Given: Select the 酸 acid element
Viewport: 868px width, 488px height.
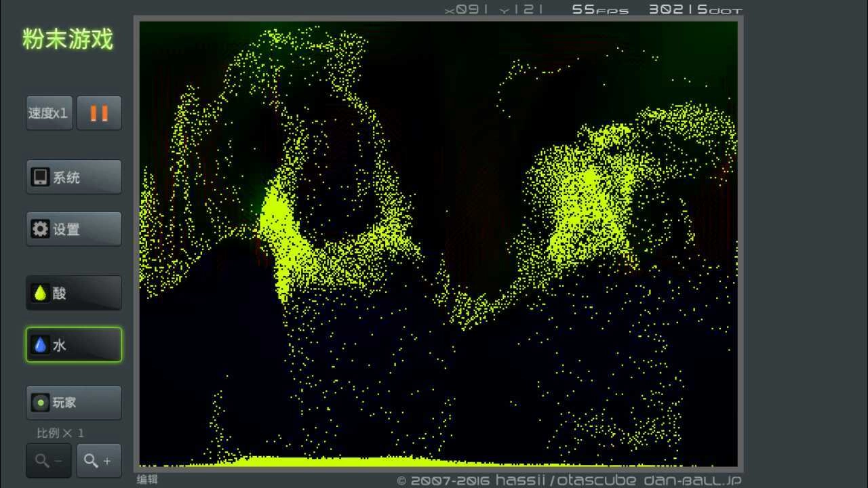Looking at the screenshot, I should pyautogui.click(x=74, y=293).
